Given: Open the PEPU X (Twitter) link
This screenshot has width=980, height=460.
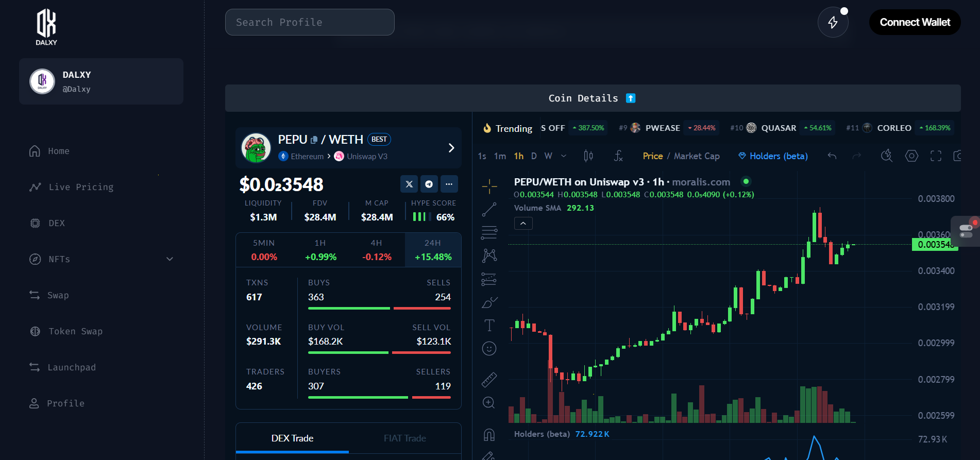Looking at the screenshot, I should [409, 184].
